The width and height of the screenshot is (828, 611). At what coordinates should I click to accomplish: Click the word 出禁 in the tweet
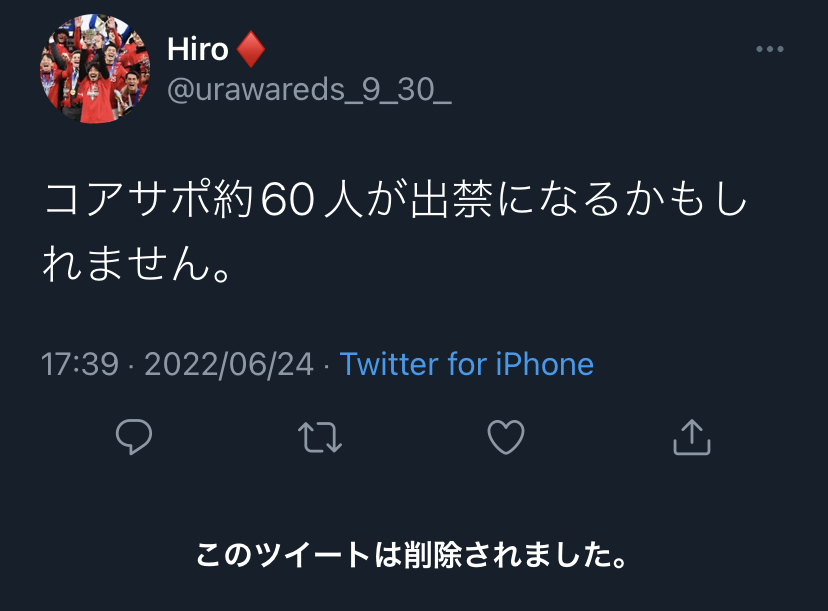tap(452, 199)
